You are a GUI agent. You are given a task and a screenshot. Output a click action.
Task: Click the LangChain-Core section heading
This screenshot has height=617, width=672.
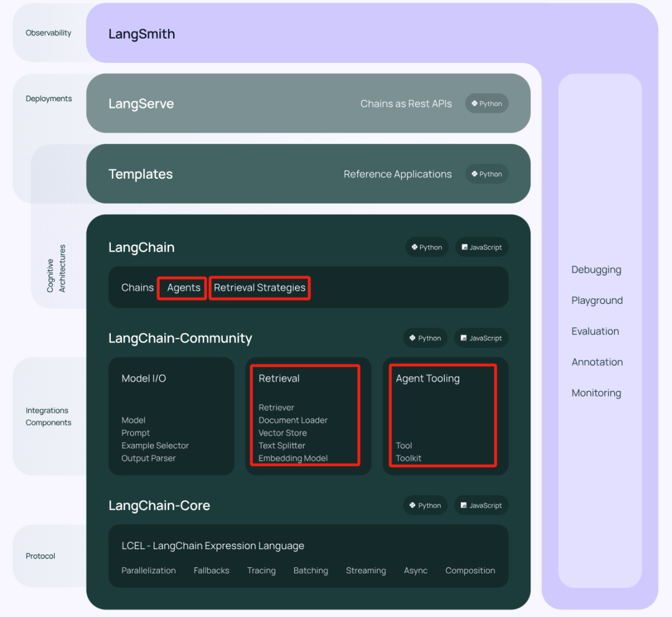click(x=159, y=506)
